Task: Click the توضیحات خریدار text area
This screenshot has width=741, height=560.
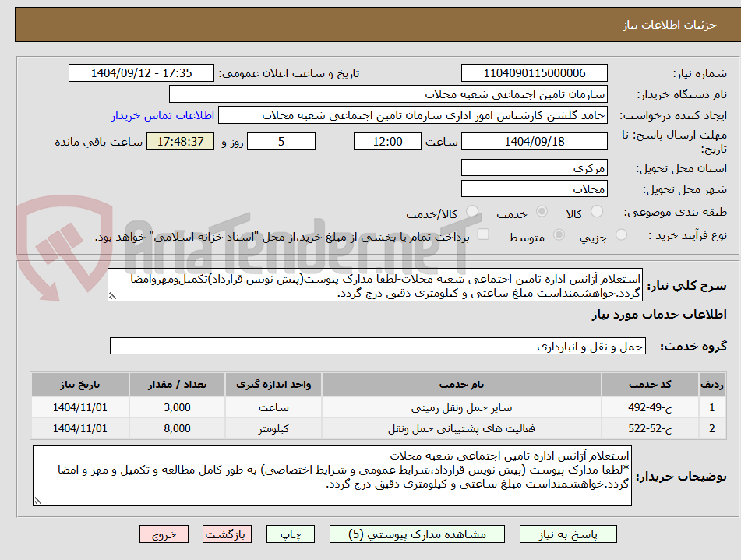Action: [332, 475]
